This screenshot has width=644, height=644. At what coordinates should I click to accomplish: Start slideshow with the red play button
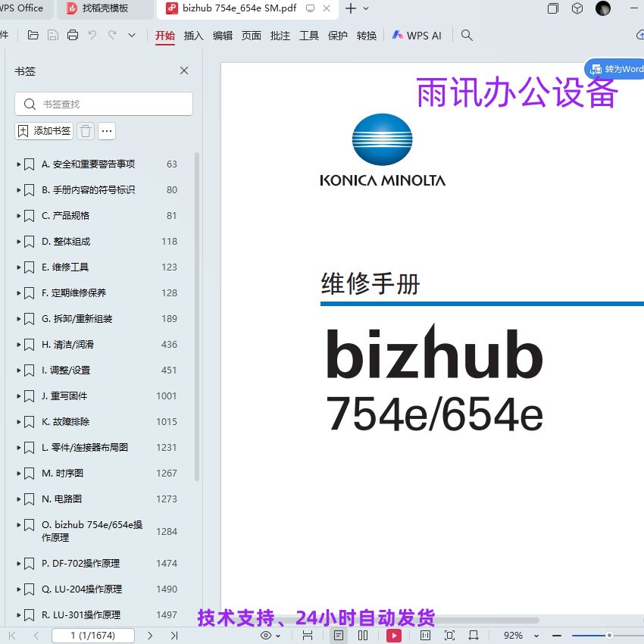[x=393, y=636]
